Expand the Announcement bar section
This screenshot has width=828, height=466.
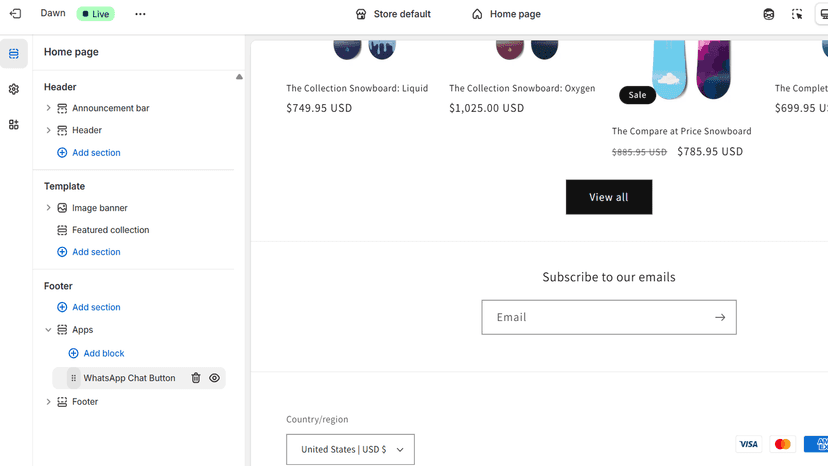(48, 108)
